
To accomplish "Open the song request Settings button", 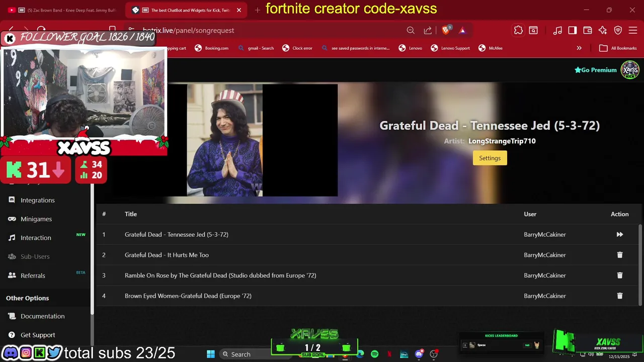I will 490,158.
